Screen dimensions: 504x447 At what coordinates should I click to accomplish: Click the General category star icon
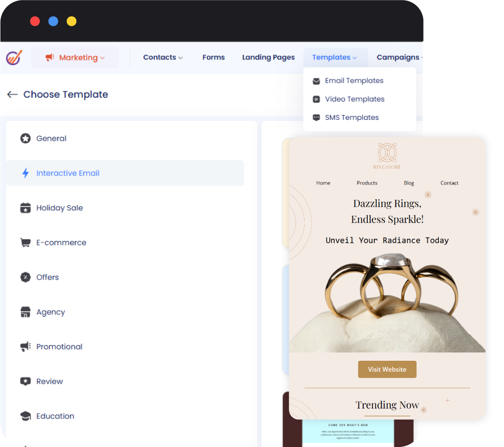point(25,138)
